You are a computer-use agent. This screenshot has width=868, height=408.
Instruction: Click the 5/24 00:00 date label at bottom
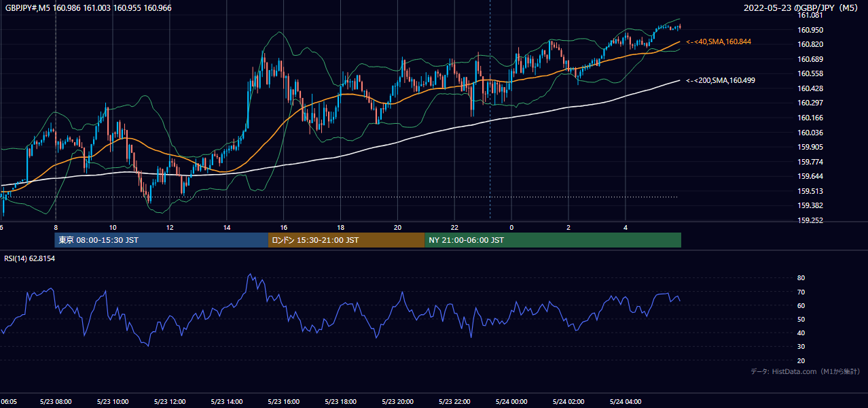coord(511,402)
